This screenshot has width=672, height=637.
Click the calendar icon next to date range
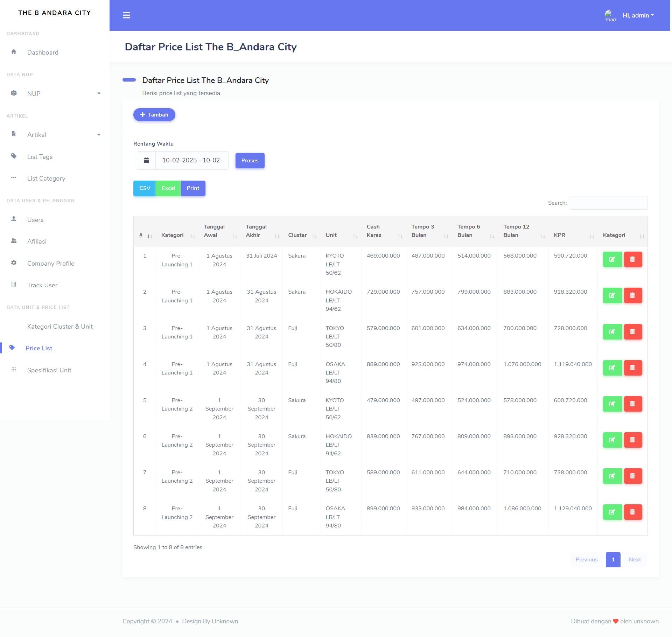146,160
